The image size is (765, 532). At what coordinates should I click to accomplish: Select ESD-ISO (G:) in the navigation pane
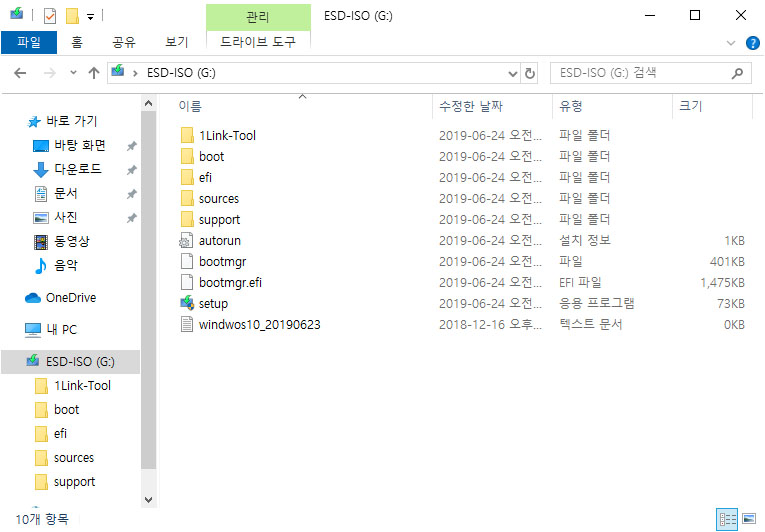click(x=70, y=362)
